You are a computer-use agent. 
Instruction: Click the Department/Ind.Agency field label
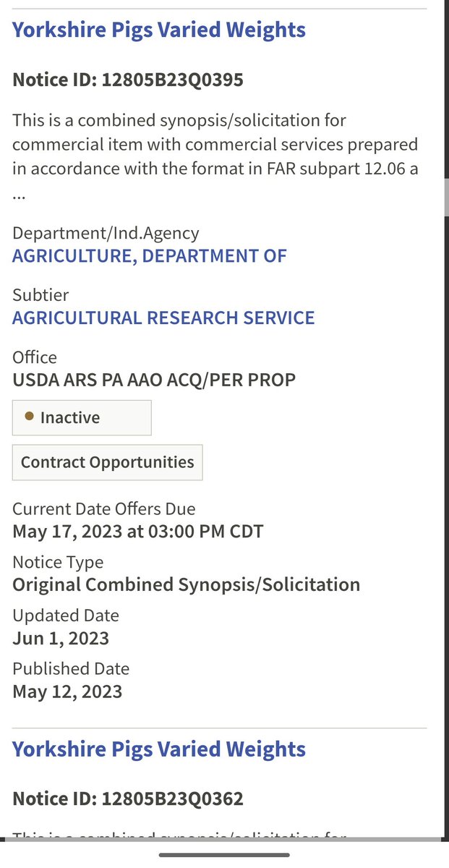[106, 233]
